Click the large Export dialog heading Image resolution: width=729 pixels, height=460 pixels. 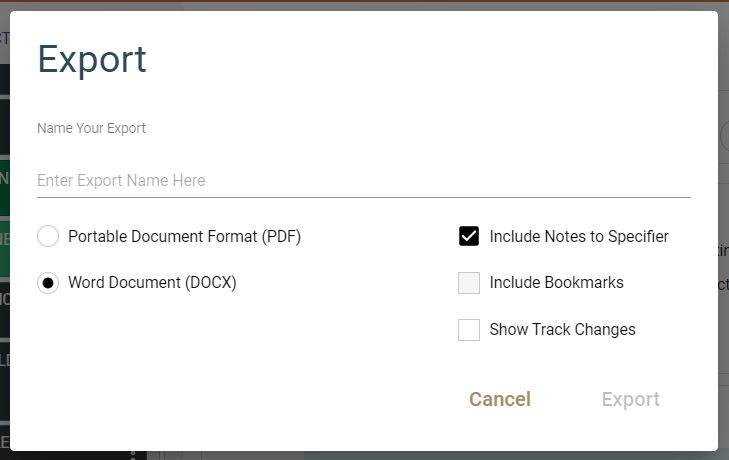point(92,59)
